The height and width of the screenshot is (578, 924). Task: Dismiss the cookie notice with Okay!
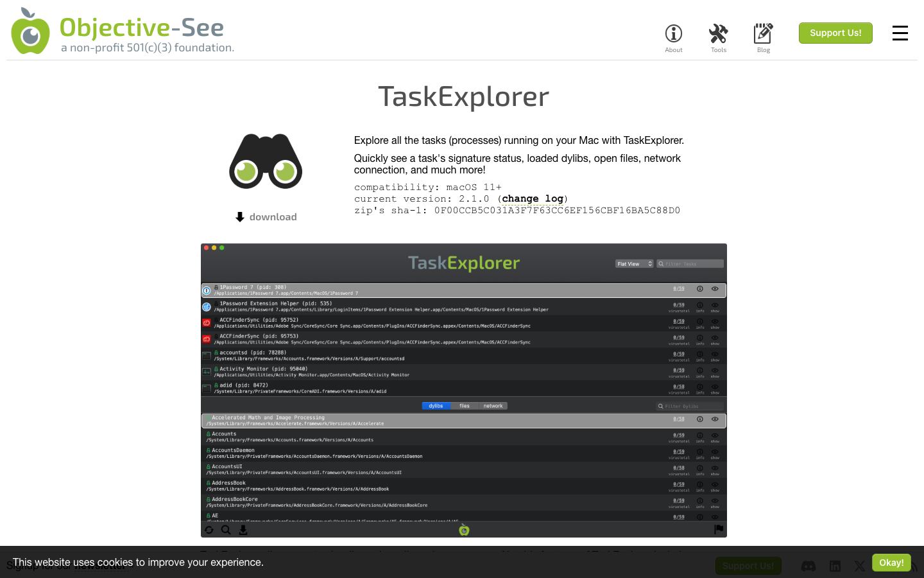891,563
